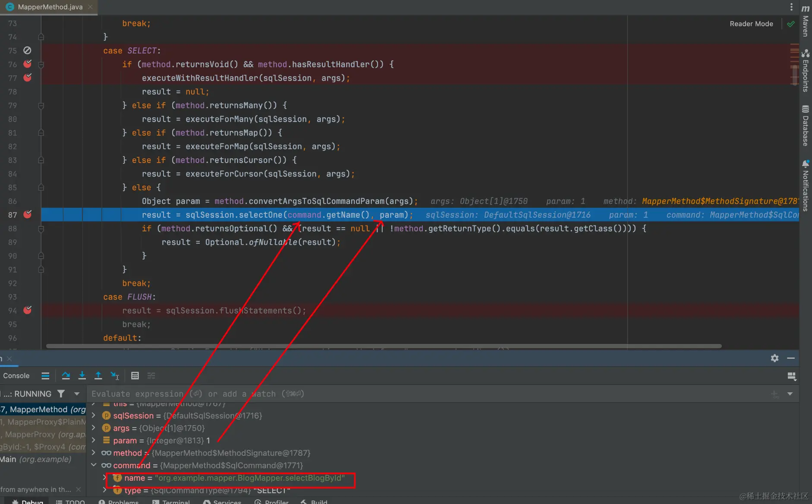The height and width of the screenshot is (504, 812).
Task: Close the debug session tab with the X
Action: [x=9, y=359]
